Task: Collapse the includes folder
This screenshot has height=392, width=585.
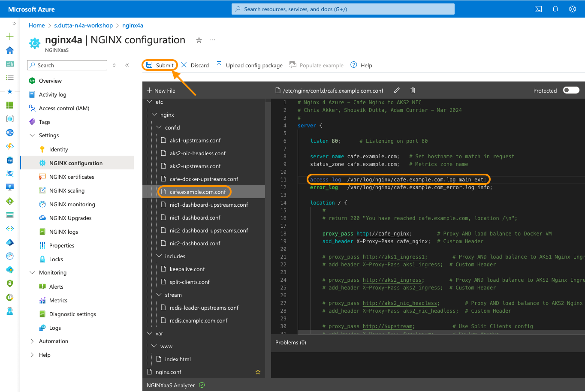Action: point(159,256)
